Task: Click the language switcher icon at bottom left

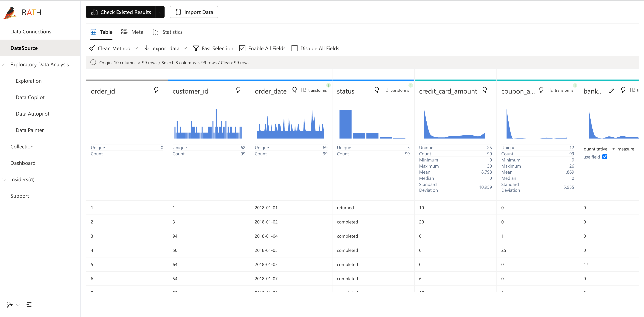Action: click(x=10, y=304)
